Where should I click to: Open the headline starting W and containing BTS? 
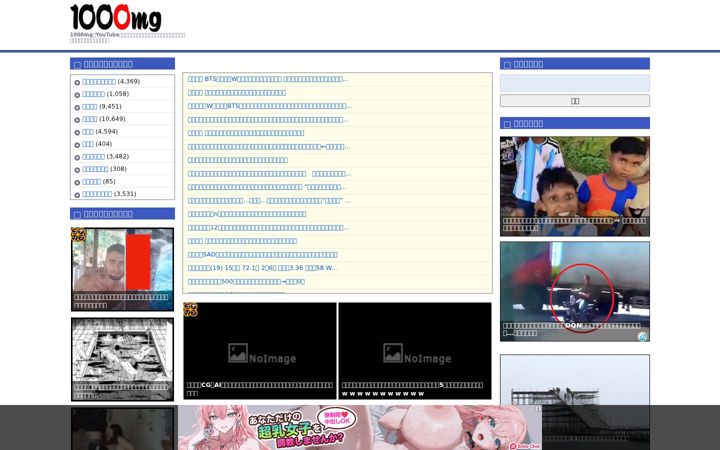tap(270, 106)
